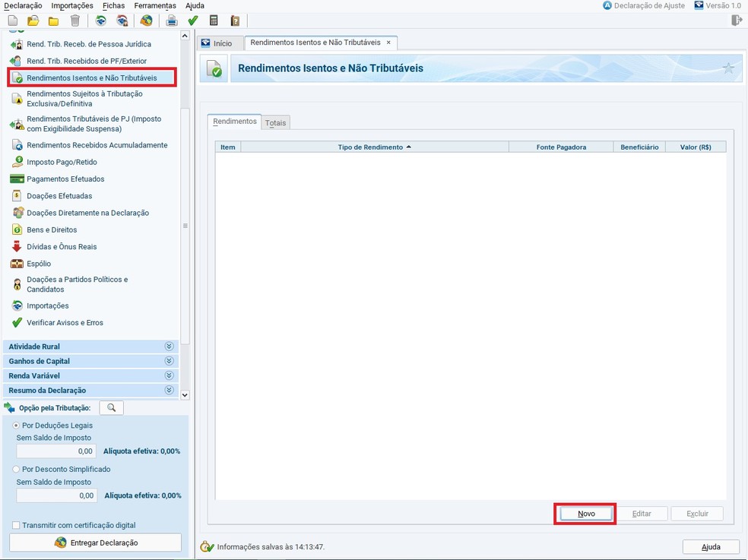Enable Transmitir com certificação digital checkbox
The image size is (748, 560).
16,525
